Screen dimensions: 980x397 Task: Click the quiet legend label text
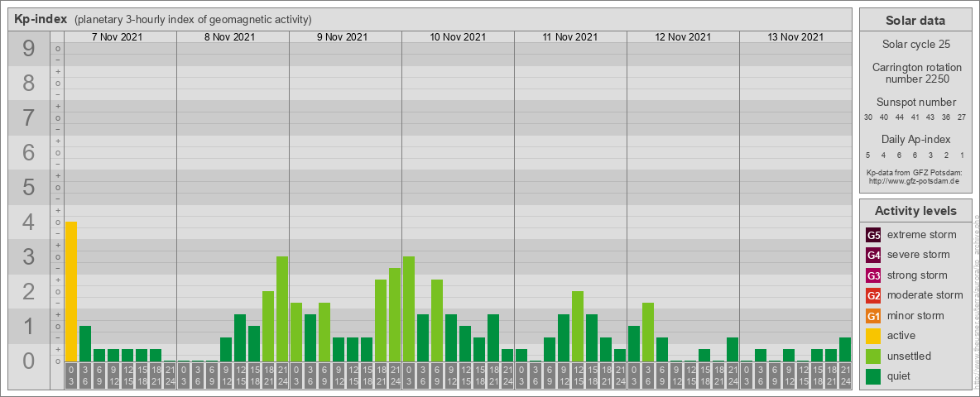pyautogui.click(x=901, y=376)
